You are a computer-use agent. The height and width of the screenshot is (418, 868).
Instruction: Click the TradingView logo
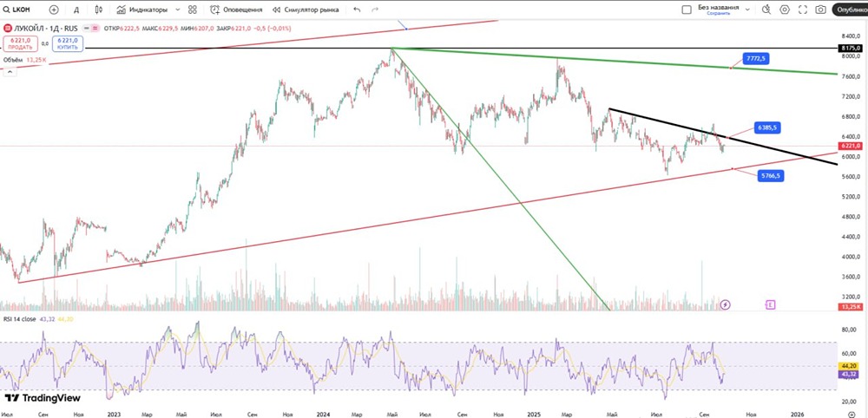coord(43,398)
